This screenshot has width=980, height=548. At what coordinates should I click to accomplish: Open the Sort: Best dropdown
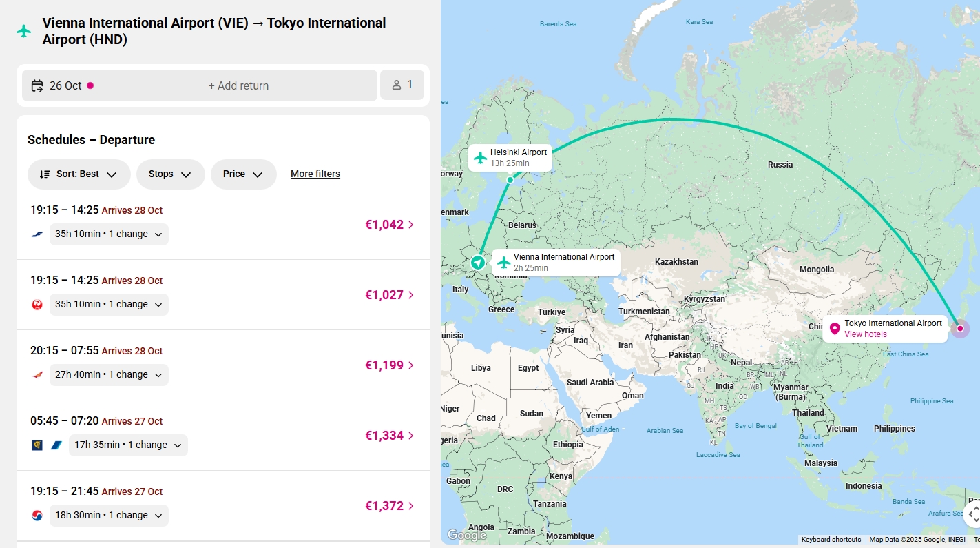(x=79, y=174)
